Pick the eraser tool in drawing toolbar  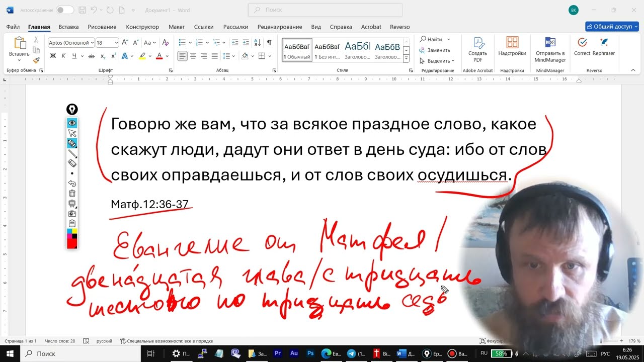[72, 163]
